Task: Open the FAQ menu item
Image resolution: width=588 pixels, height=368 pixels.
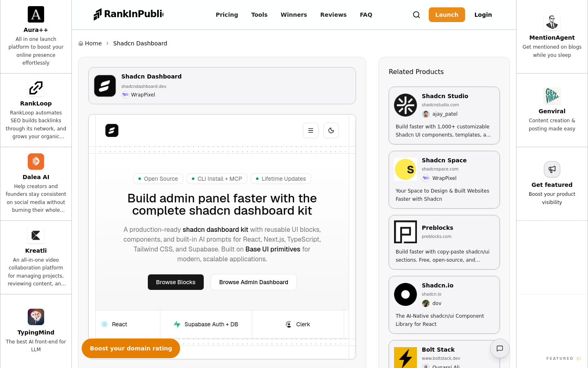Action: 366,15
